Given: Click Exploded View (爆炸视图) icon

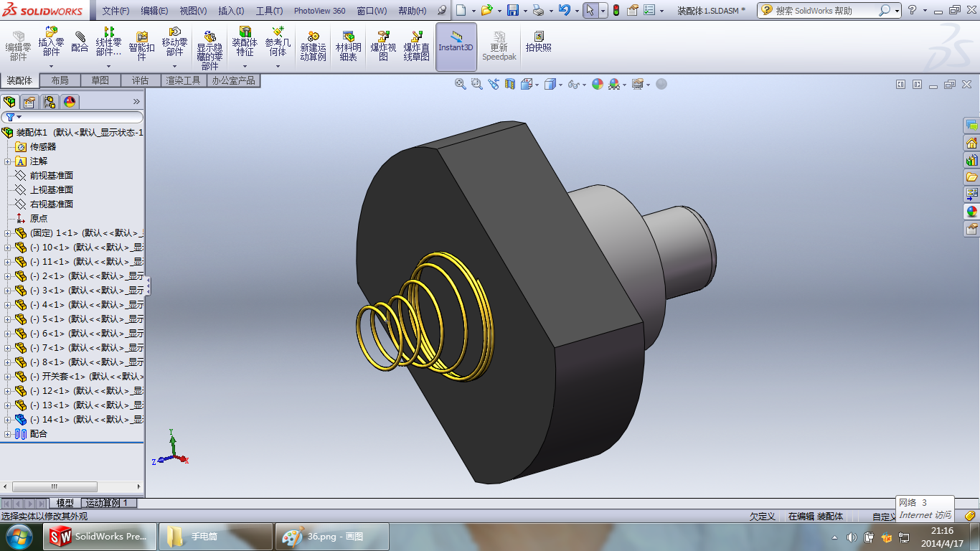Looking at the screenshot, I should pyautogui.click(x=383, y=36).
